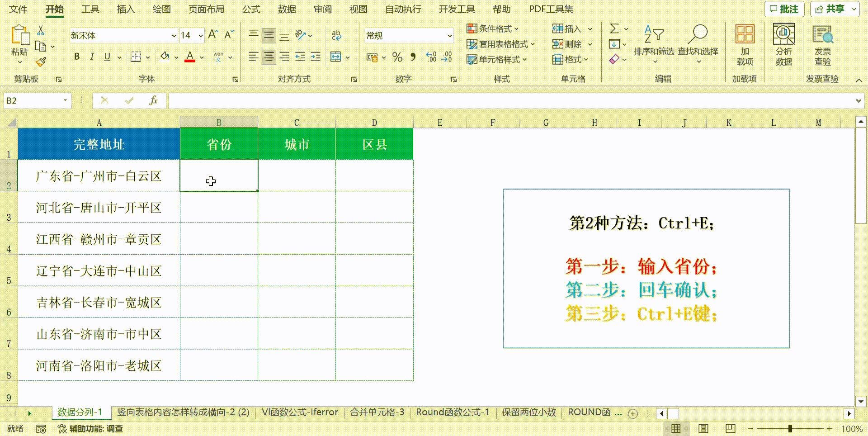Open the font name dropdown 新宋体

(174, 35)
